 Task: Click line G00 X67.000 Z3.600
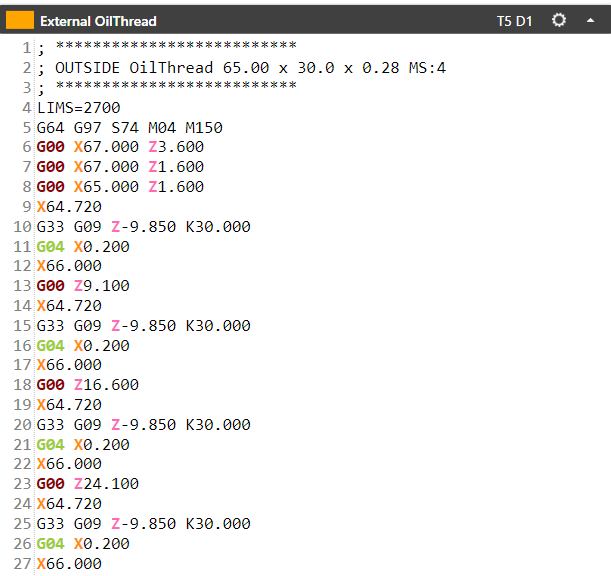tap(120, 147)
